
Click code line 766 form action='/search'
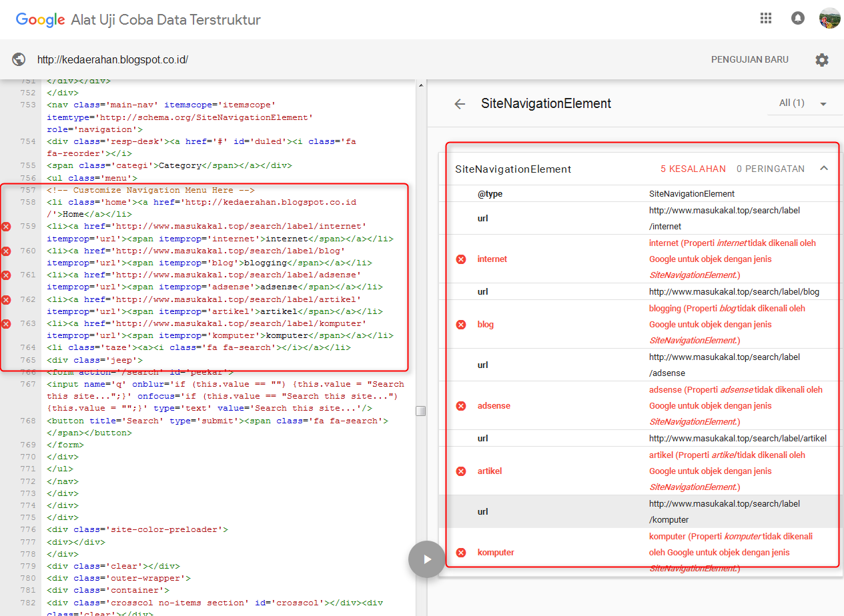click(140, 372)
